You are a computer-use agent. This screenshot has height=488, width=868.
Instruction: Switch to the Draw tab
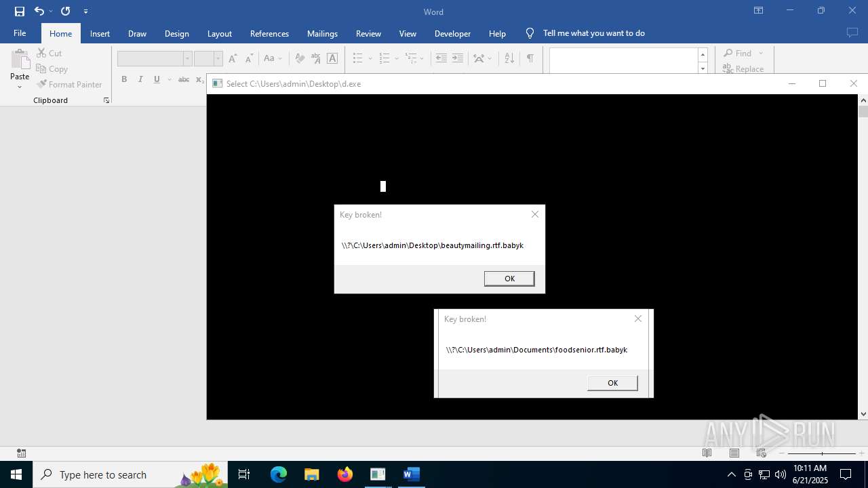point(137,33)
